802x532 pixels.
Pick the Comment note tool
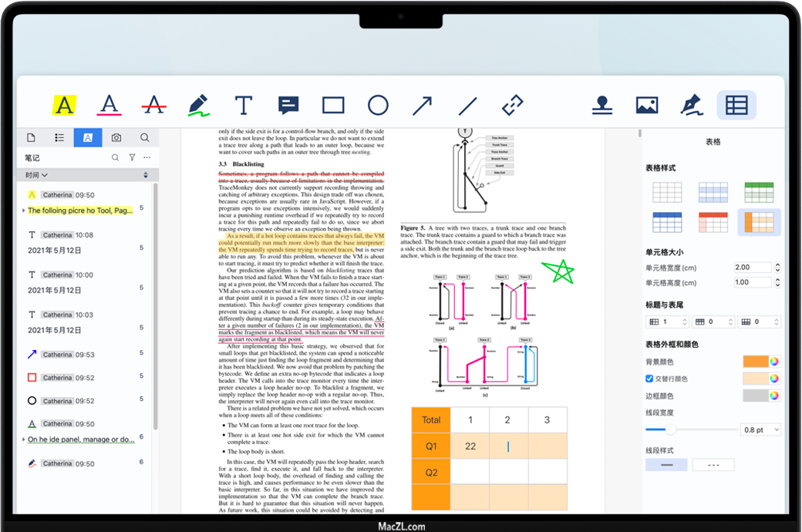click(288, 106)
